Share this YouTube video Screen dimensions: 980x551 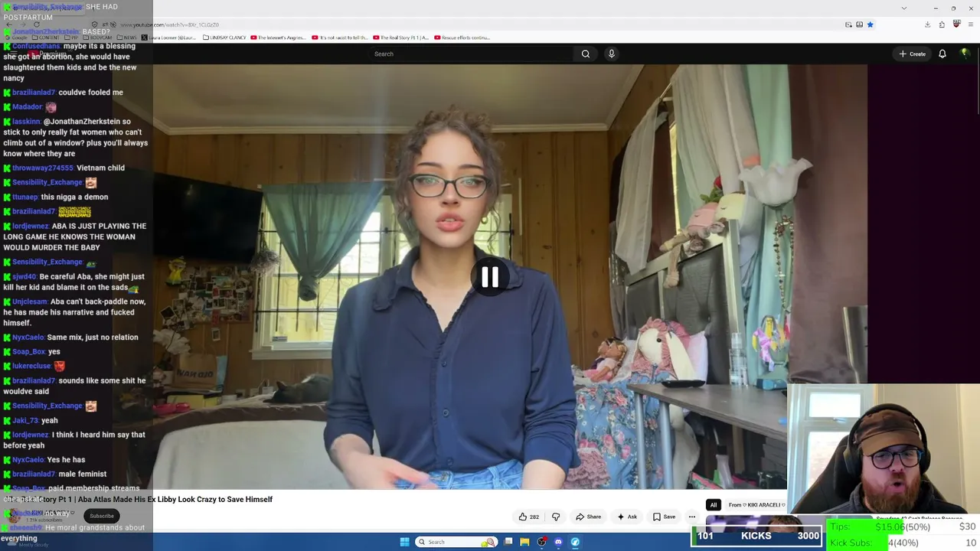(x=588, y=517)
